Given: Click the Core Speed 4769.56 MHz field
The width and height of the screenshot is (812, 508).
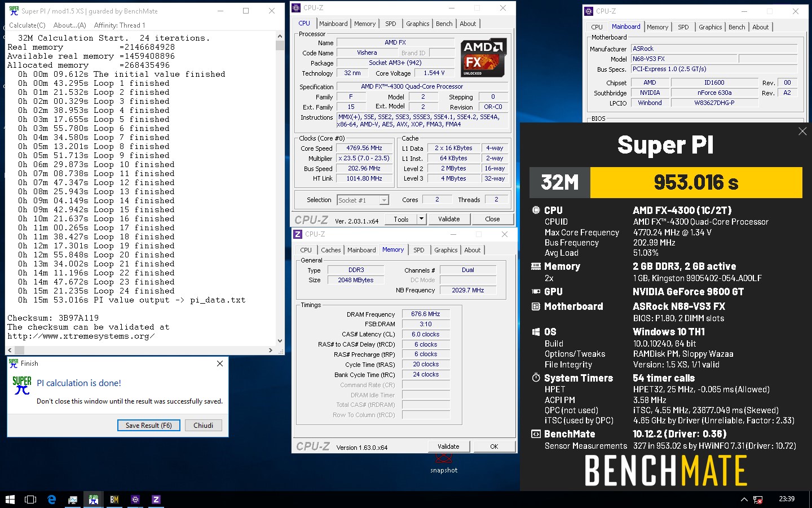Looking at the screenshot, I should pos(364,148).
